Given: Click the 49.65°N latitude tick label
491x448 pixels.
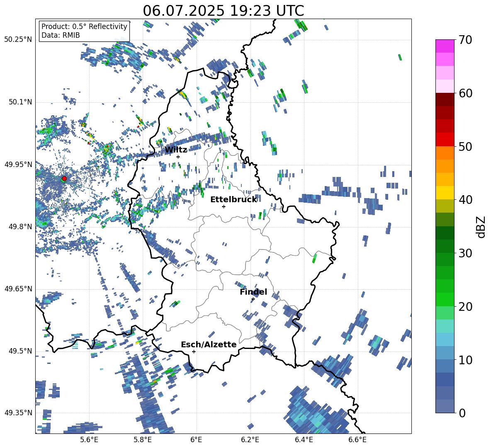Looking at the screenshot, I should pyautogui.click(x=18, y=288).
